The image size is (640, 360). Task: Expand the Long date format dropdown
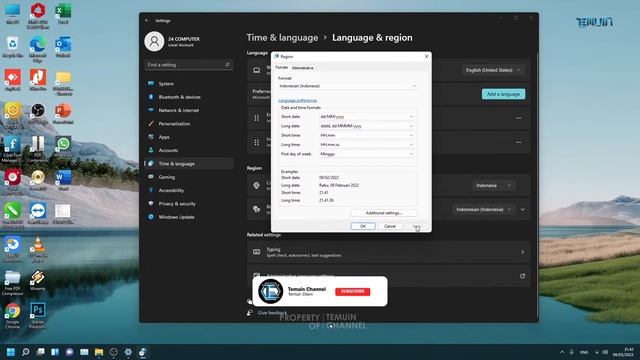(x=366, y=126)
